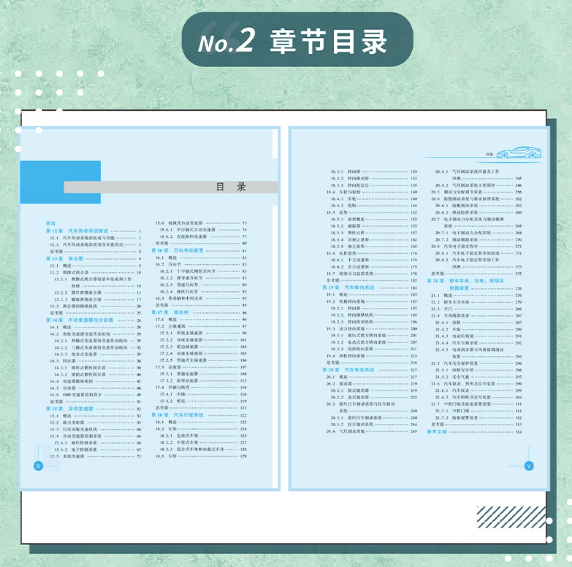Viewport: 572px width, 567px height.
Task: Click the large No.2 numeral in the banner
Action: point(227,40)
